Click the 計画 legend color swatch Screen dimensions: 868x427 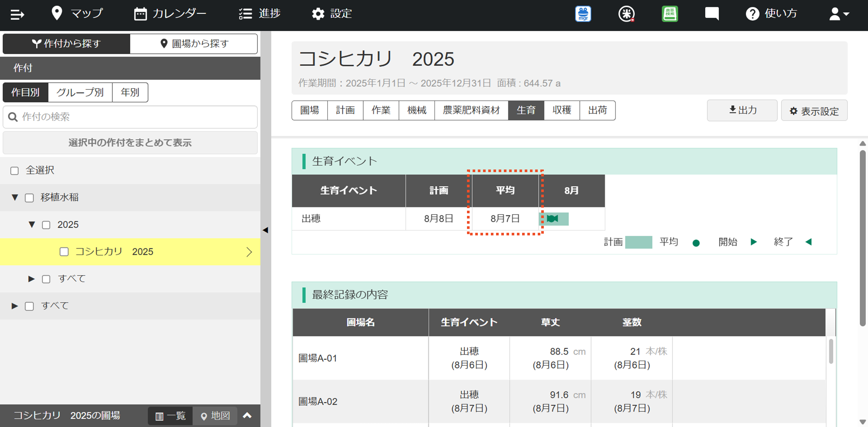[638, 242]
